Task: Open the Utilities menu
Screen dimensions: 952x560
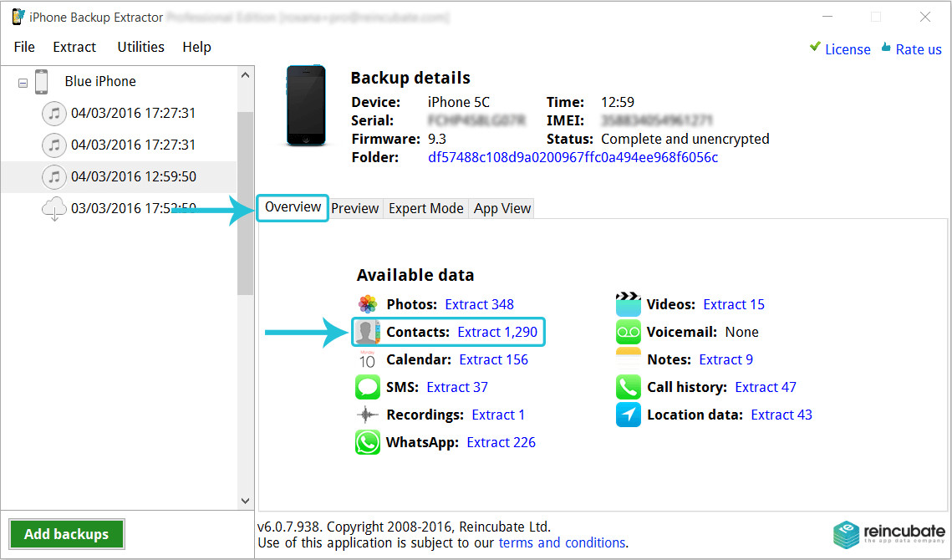Action: point(141,47)
